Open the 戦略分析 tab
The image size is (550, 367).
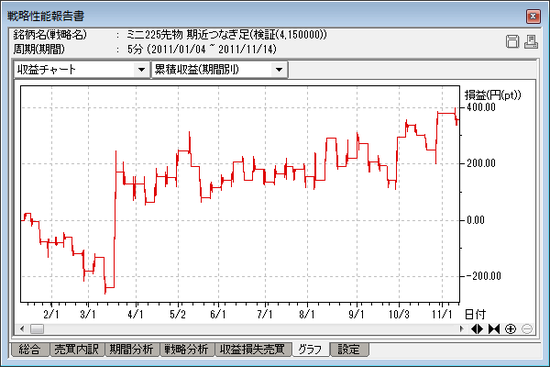(x=187, y=349)
